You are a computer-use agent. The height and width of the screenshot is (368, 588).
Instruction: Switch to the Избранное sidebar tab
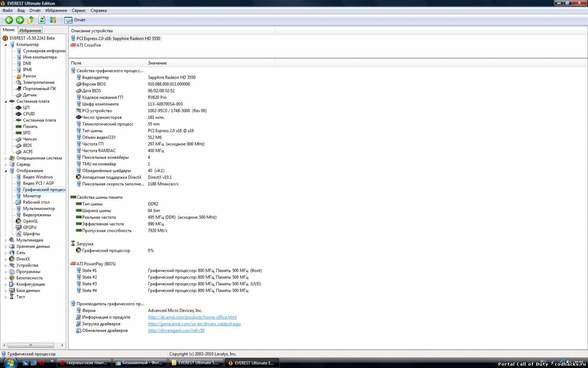[30, 30]
